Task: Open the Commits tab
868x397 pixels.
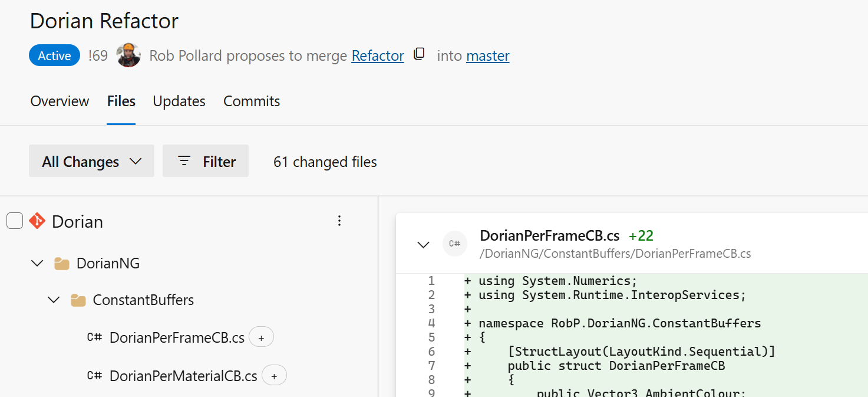Action: click(x=252, y=101)
